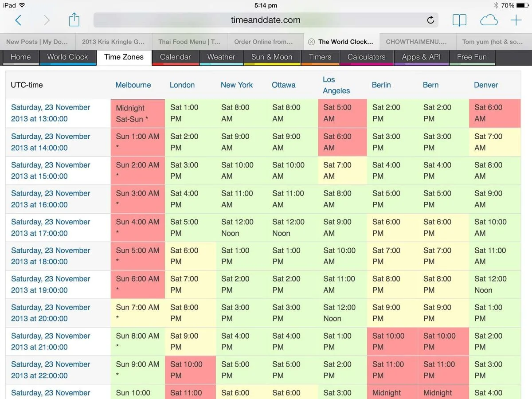532x399 pixels.
Task: Tap Ottawa 'Sat 12:00 Noon' cell
Action: pyautogui.click(x=293, y=227)
